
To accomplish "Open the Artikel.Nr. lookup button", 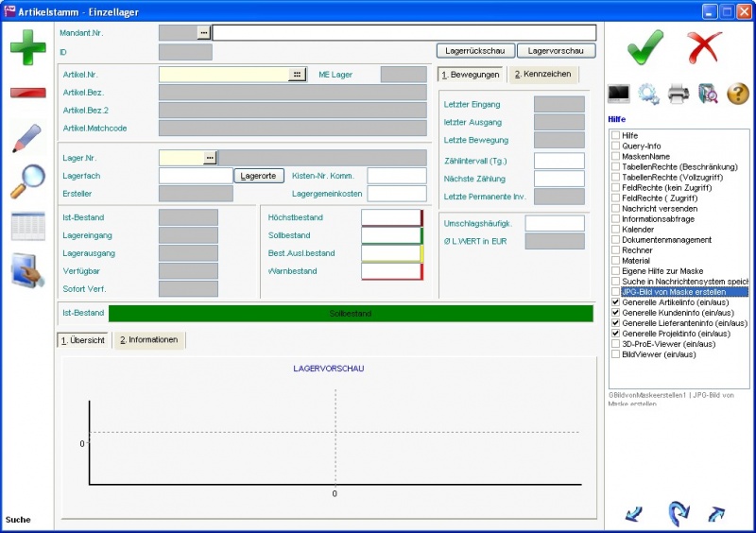I will click(297, 74).
